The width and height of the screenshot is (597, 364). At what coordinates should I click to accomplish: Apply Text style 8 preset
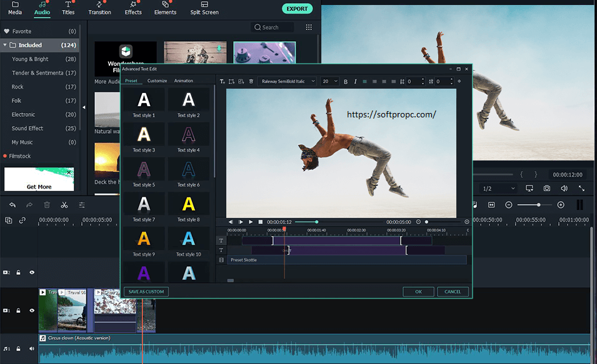coord(188,208)
